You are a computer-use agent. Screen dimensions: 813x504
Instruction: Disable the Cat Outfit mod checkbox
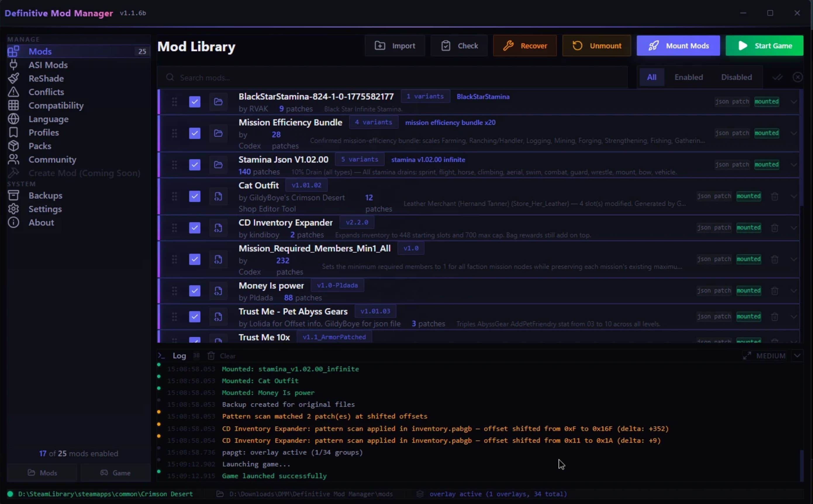pyautogui.click(x=194, y=196)
